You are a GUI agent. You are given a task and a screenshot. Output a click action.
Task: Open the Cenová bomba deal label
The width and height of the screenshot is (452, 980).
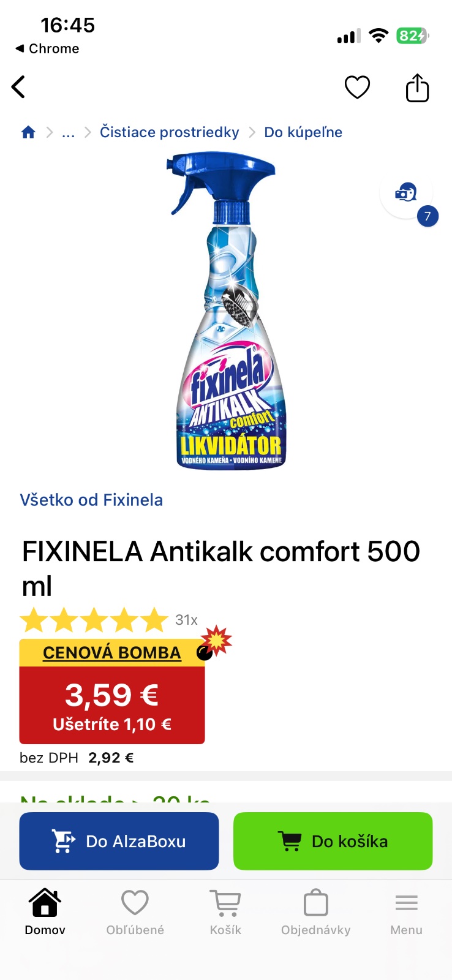112,653
